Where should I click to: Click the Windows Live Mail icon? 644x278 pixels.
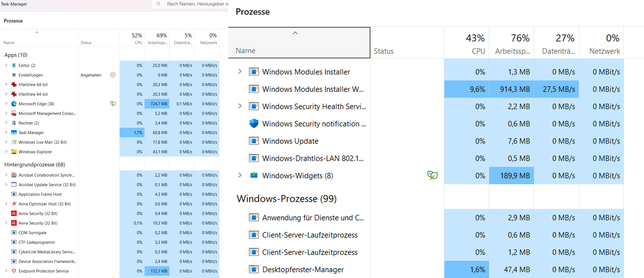(x=14, y=142)
